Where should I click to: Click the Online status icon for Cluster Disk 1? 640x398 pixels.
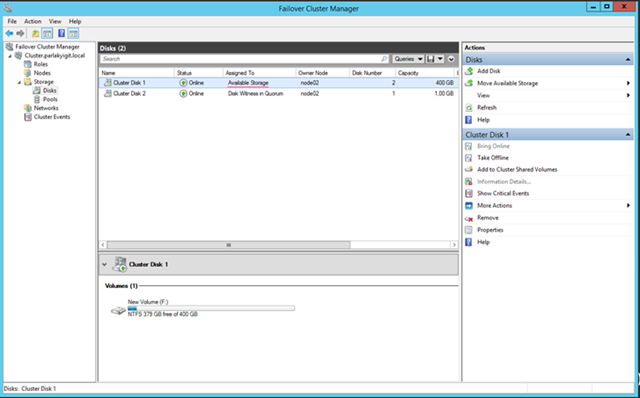click(x=183, y=83)
